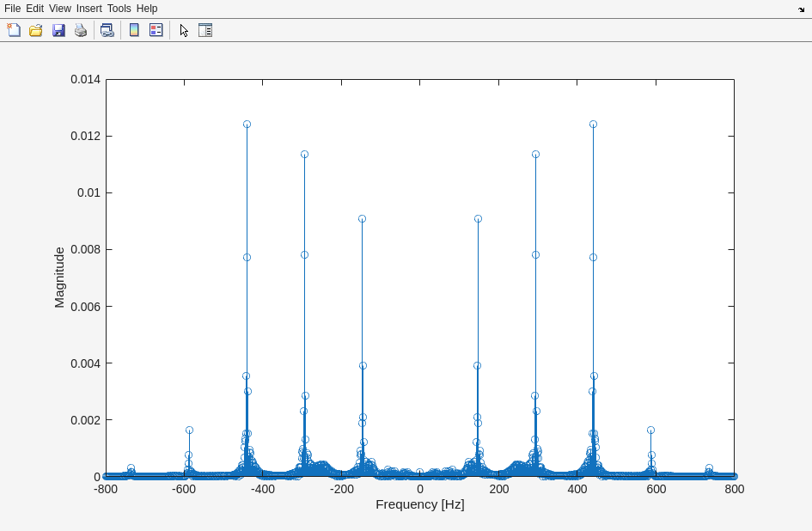Expand the Tools menu
Viewport: 812px width, 531px height.
[119, 9]
